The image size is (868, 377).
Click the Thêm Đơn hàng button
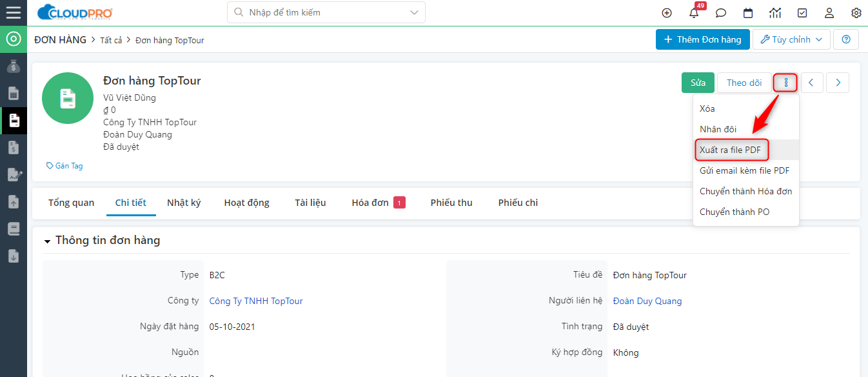(702, 39)
